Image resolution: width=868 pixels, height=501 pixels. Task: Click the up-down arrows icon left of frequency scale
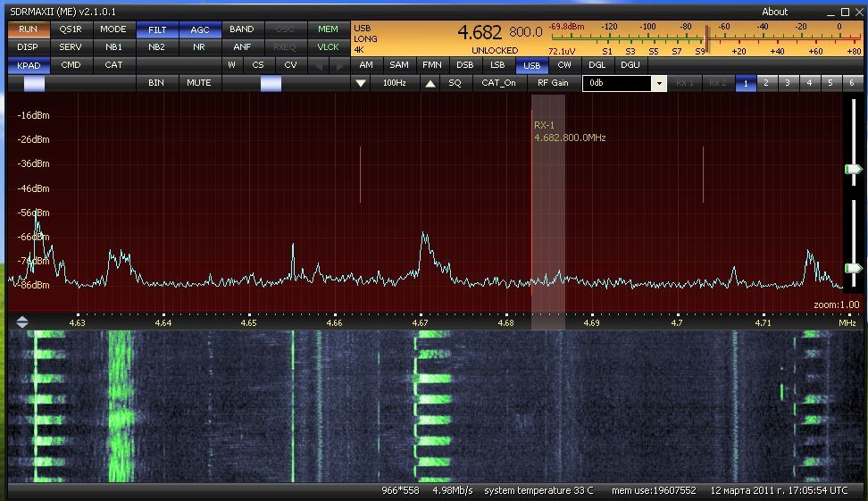[x=22, y=322]
